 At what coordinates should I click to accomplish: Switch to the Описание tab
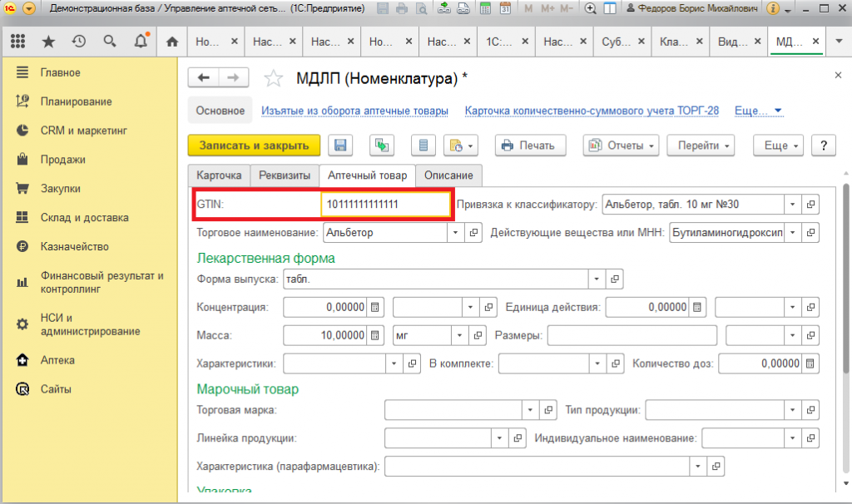(x=448, y=175)
